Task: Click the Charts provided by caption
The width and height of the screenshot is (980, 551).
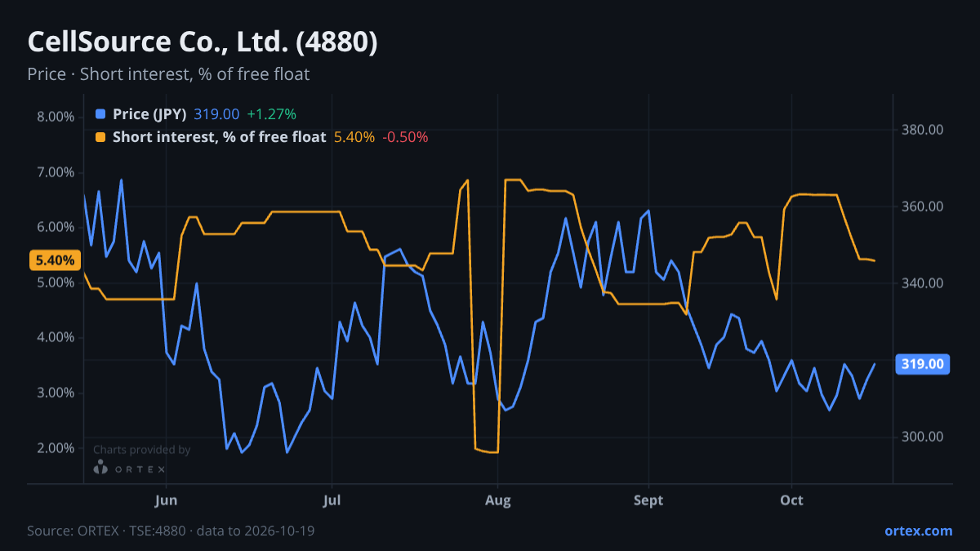Action: pos(142,450)
